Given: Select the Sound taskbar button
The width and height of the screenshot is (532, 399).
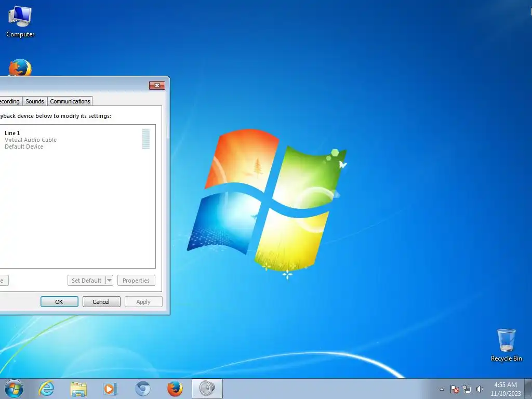Looking at the screenshot, I should (207, 389).
